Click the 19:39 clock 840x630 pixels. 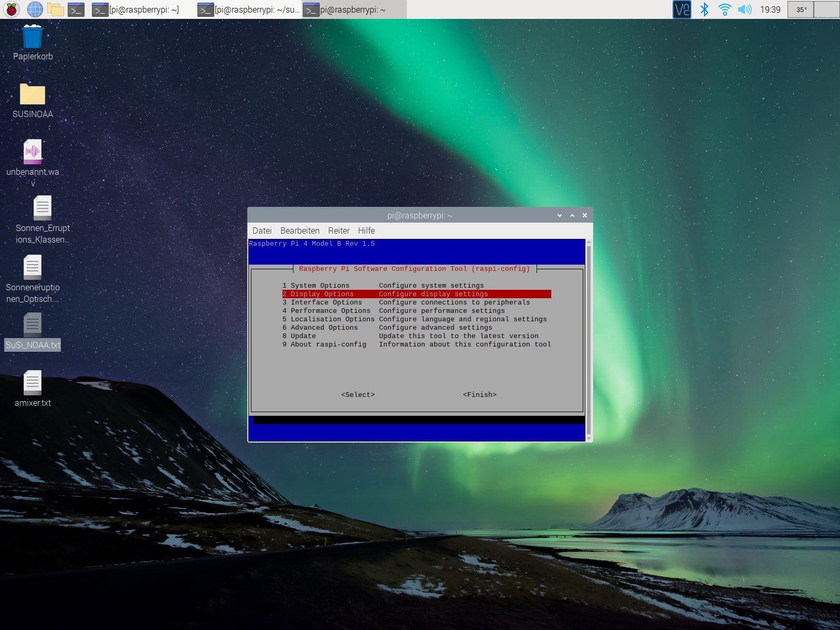770,9
